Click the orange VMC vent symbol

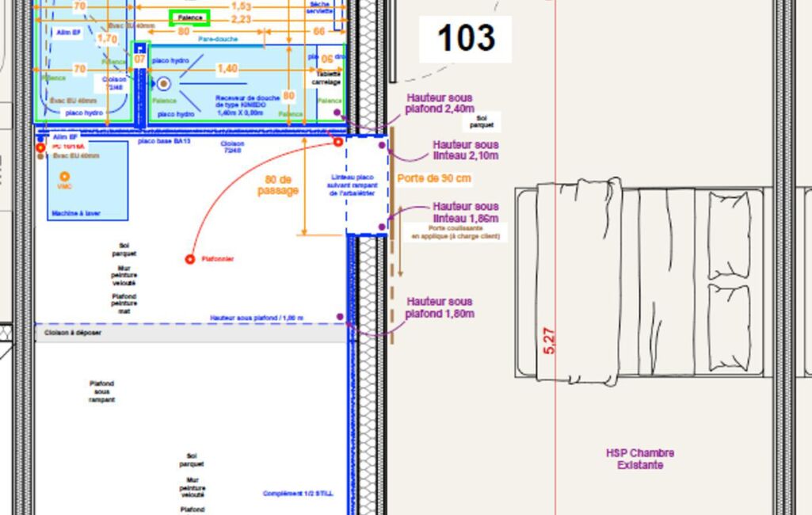pos(64,177)
